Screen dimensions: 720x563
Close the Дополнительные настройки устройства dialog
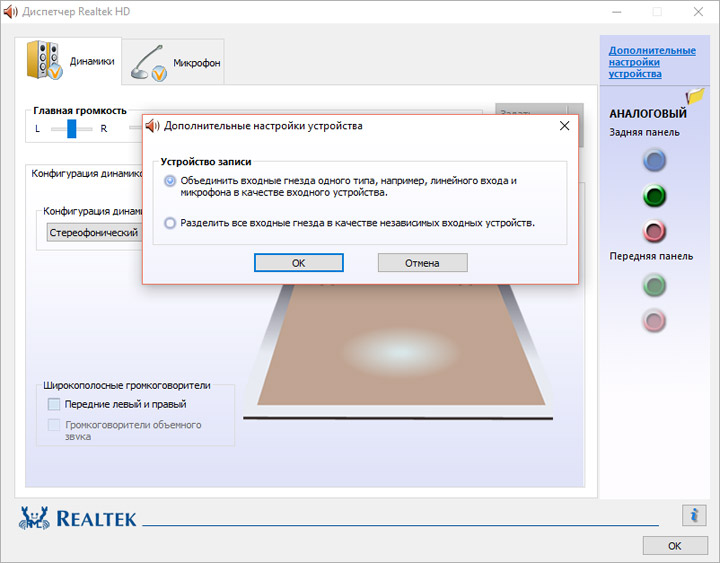tap(564, 126)
